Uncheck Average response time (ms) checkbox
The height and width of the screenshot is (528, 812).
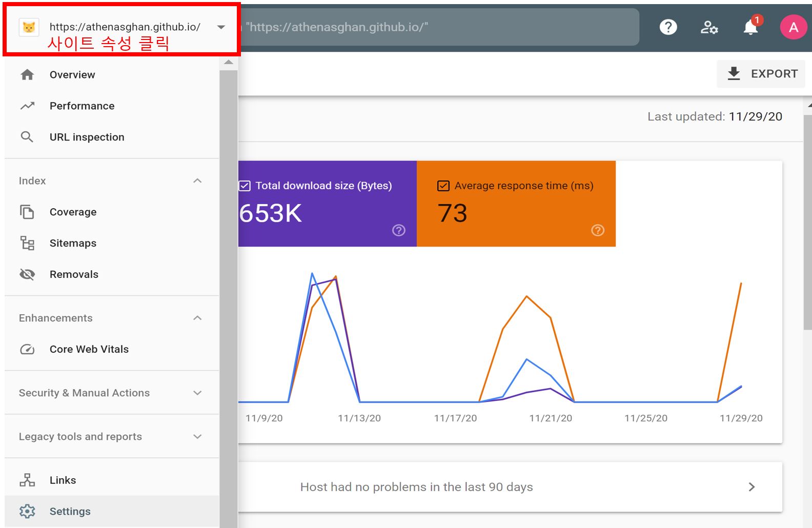click(443, 186)
